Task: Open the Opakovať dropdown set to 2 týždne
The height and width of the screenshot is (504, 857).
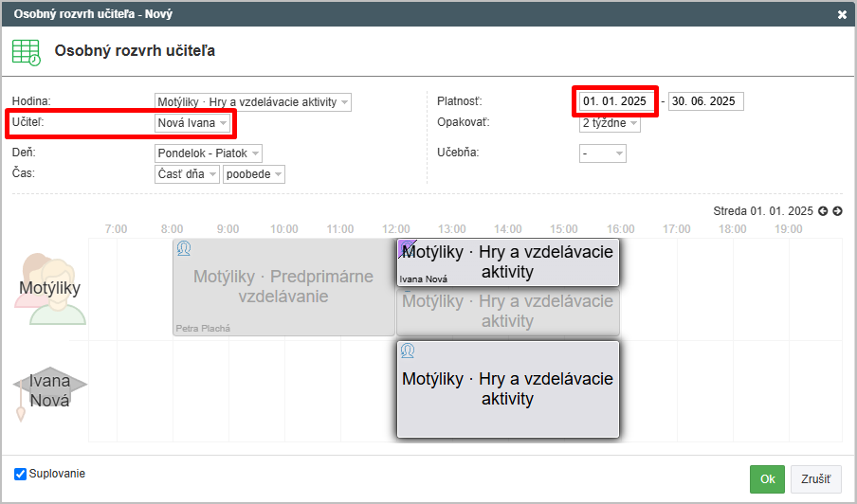Action: pos(610,123)
